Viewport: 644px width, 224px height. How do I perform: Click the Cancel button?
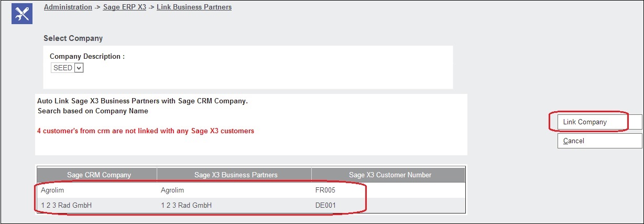[599, 141]
